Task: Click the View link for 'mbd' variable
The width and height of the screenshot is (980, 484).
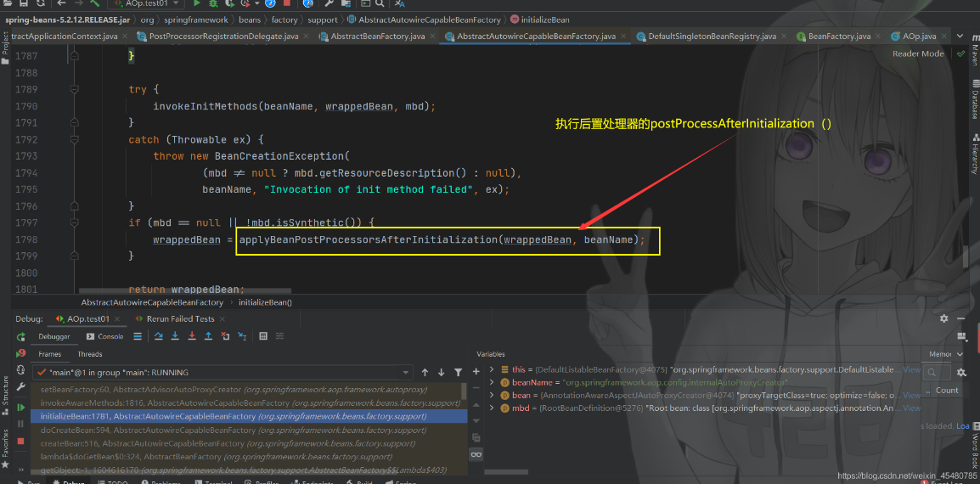Action: [911, 408]
